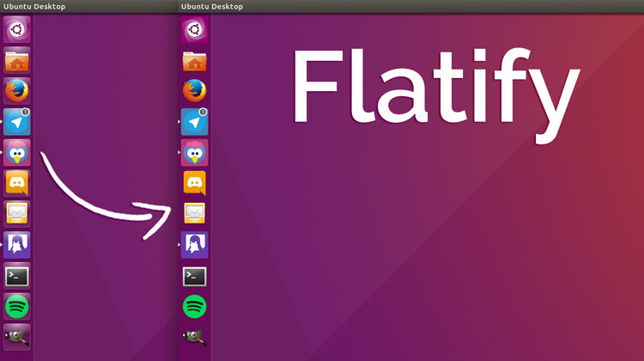Open Spotify in the flat launcher
The width and height of the screenshot is (644, 361).
tap(195, 307)
